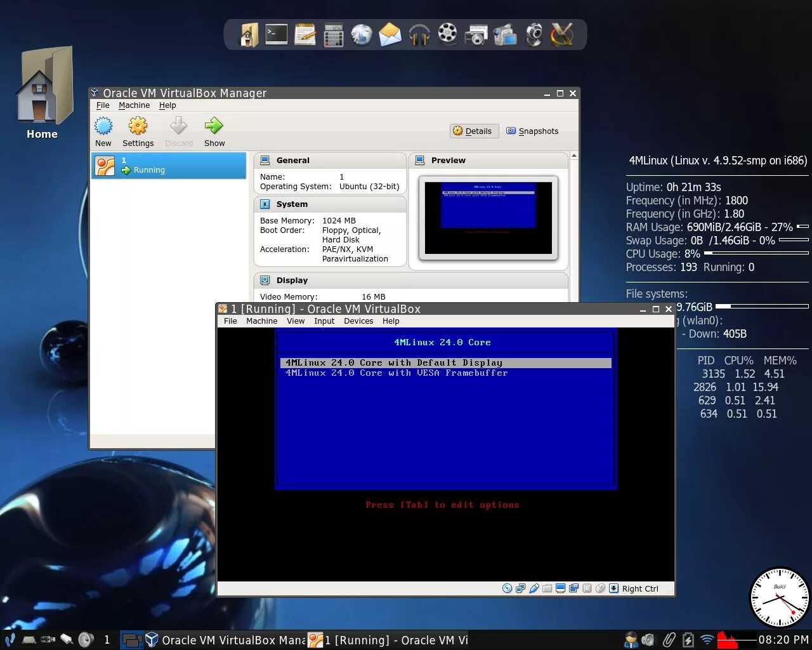Screen dimensions: 812x650
Task: Click the System section header
Action: point(330,204)
